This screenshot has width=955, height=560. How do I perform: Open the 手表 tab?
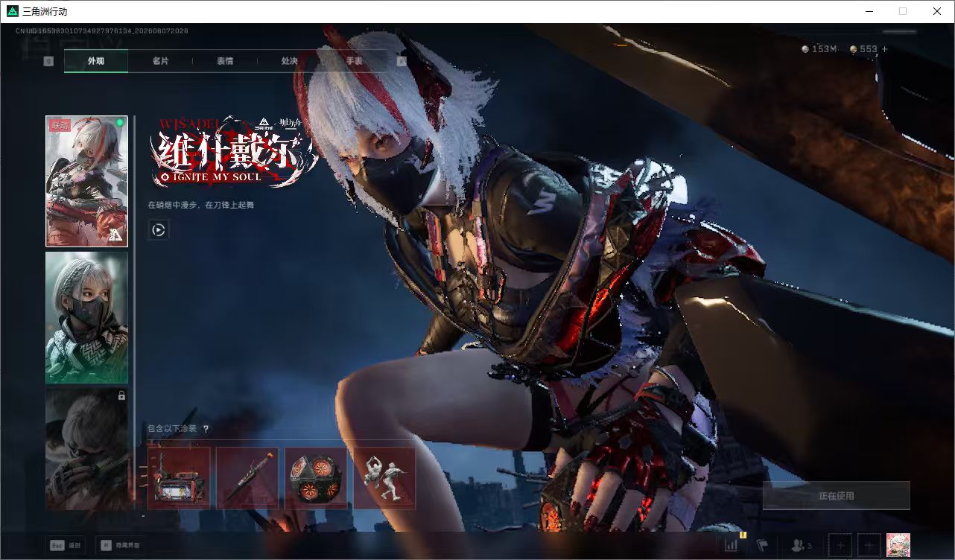click(354, 61)
